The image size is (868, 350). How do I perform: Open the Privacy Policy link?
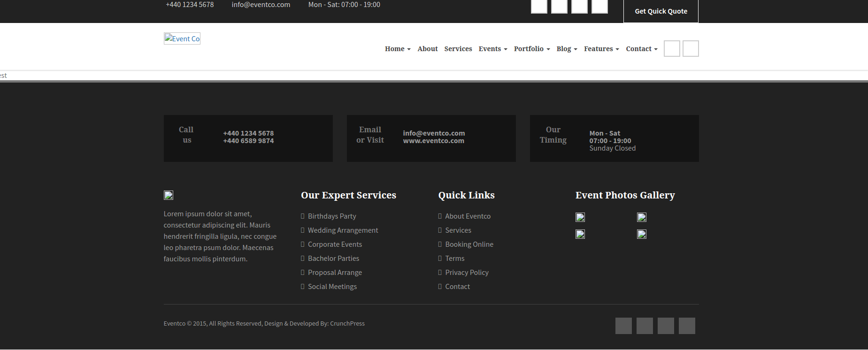click(467, 273)
